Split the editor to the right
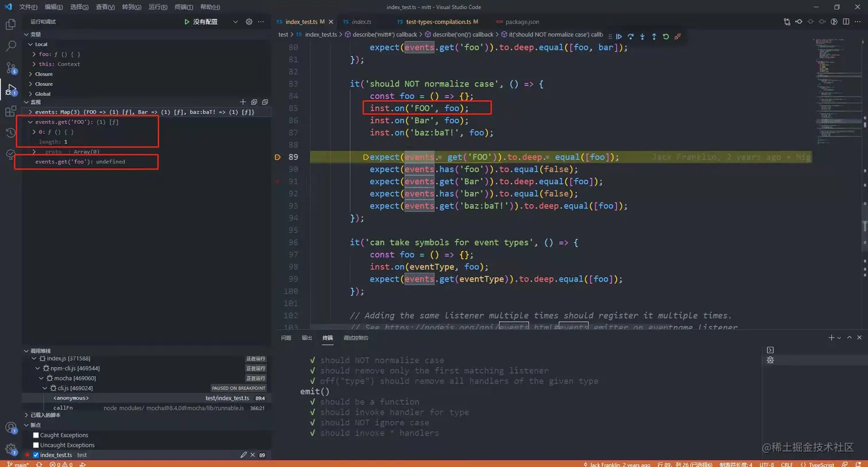Viewport: 868px width, 467px height. click(x=846, y=22)
